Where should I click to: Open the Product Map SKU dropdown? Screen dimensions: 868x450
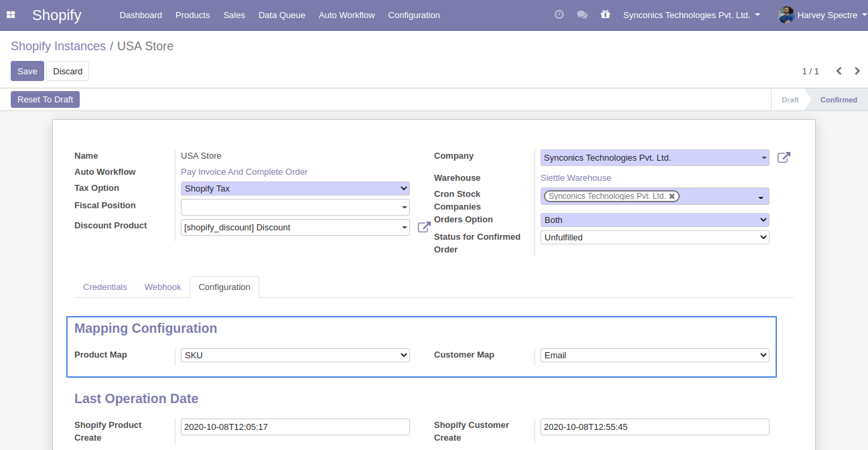[x=295, y=356]
